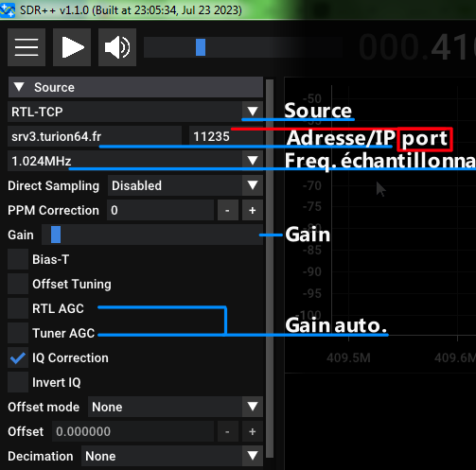Screen dimensions: 476x470
Task: Collapse the Source section header
Action: coord(135,87)
